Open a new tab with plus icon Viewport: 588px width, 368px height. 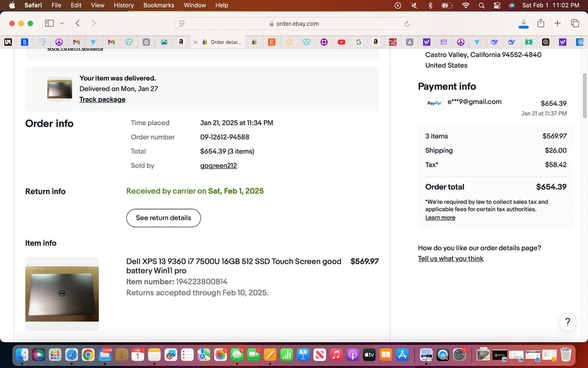[557, 24]
